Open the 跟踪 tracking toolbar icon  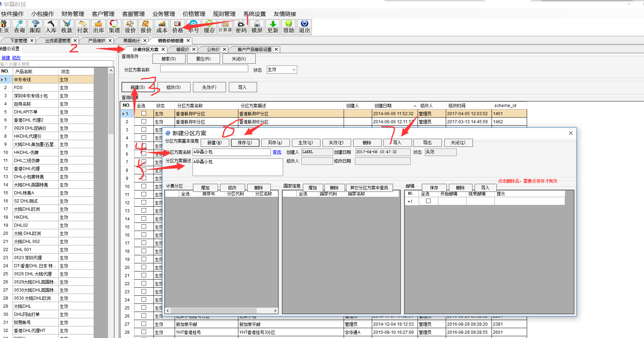click(35, 27)
